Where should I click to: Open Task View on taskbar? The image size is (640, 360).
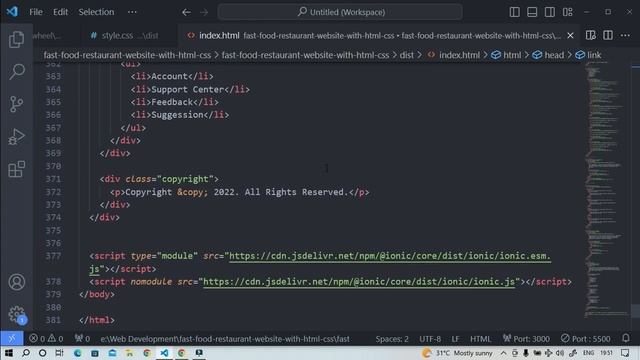[59, 353]
